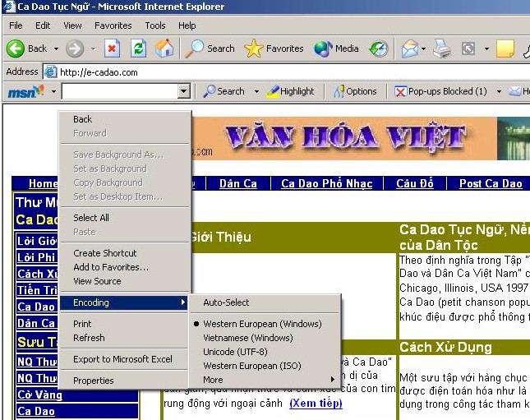Select Vietnamese (Windows) encoding

tap(265, 338)
